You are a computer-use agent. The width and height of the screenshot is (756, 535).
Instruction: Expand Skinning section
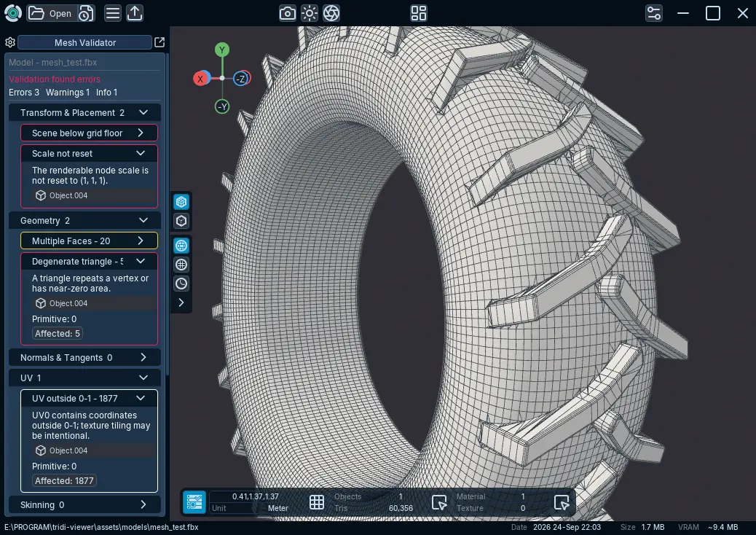85,504
